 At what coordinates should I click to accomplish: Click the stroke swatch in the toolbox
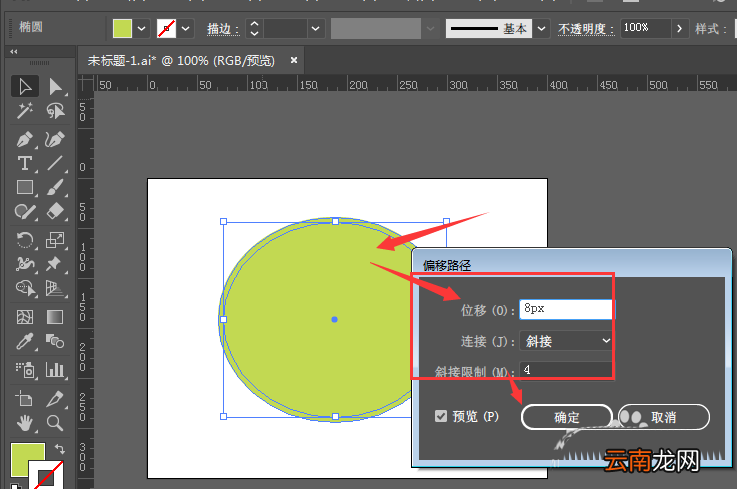[46, 475]
